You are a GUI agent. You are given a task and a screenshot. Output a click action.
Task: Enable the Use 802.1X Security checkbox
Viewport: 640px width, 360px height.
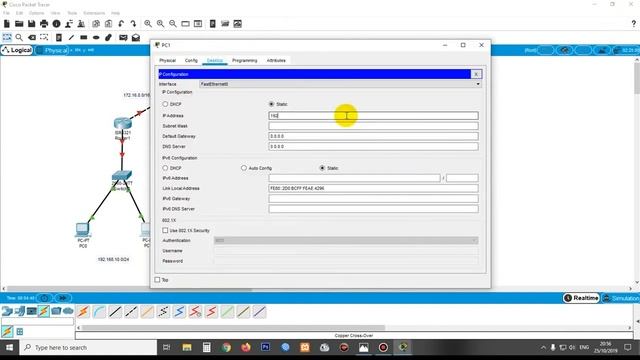coord(165,231)
